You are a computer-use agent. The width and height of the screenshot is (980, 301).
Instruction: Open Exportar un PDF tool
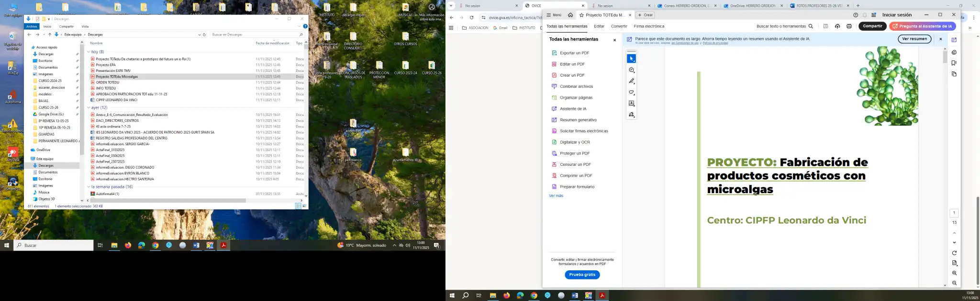(x=574, y=53)
